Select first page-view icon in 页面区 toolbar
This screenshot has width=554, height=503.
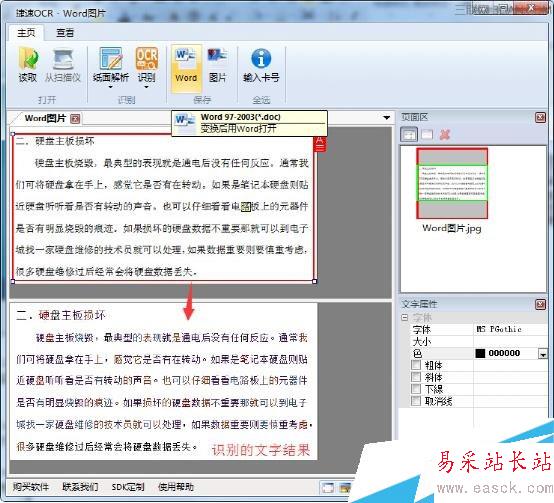click(409, 135)
